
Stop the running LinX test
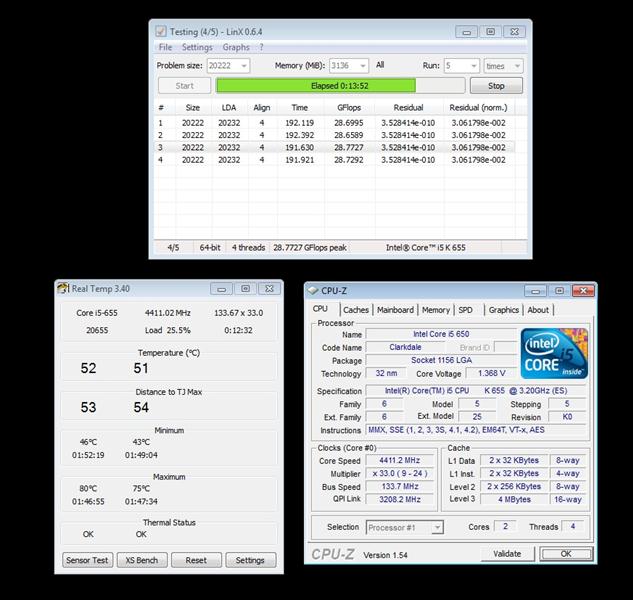coord(496,86)
